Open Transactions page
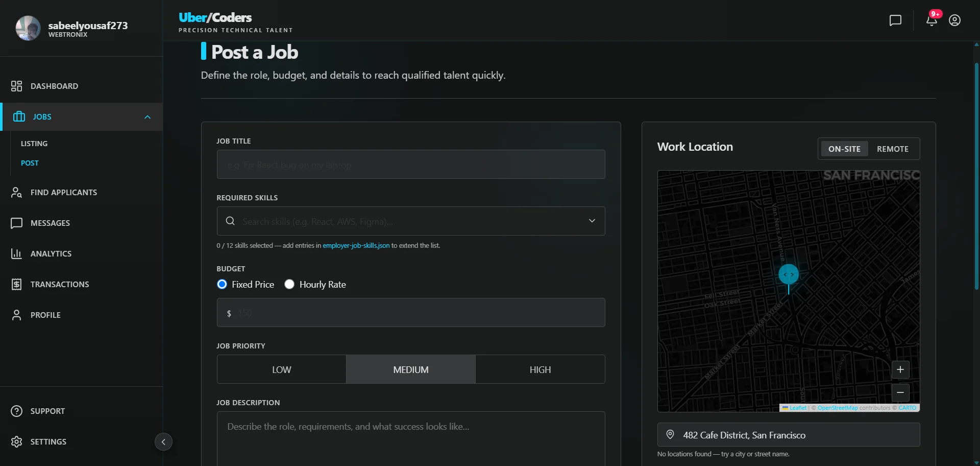980x466 pixels. click(x=60, y=284)
